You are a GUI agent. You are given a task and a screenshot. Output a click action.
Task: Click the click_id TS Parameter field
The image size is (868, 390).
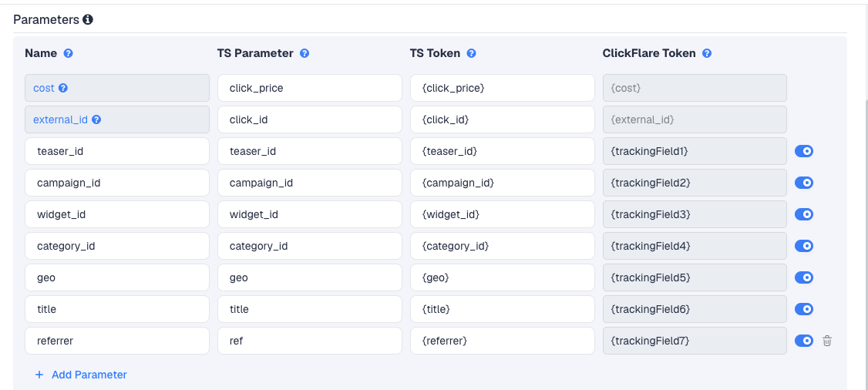pyautogui.click(x=309, y=119)
